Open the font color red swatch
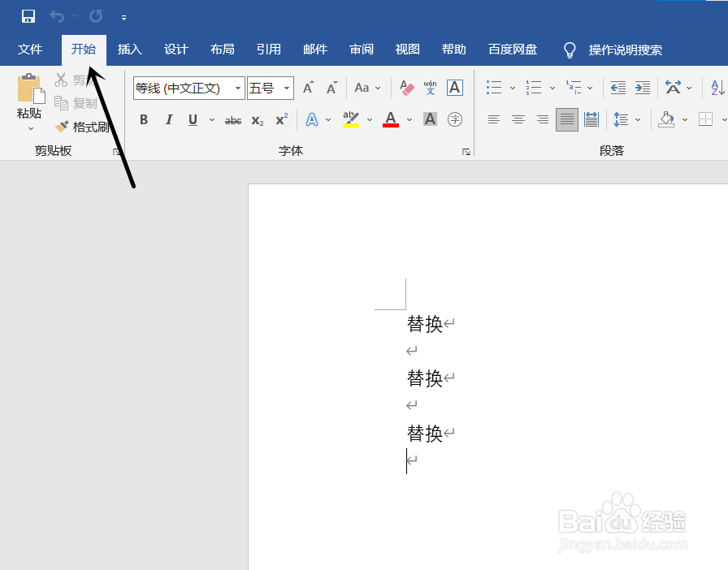 coord(389,119)
